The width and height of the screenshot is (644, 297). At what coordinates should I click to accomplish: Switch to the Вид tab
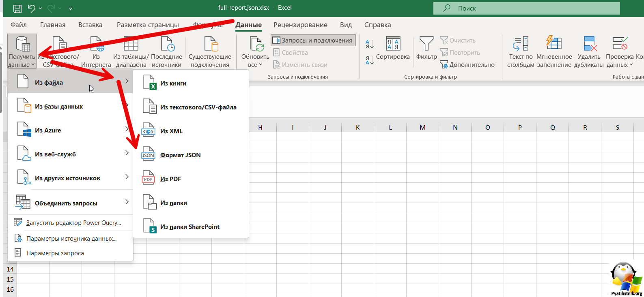346,25
